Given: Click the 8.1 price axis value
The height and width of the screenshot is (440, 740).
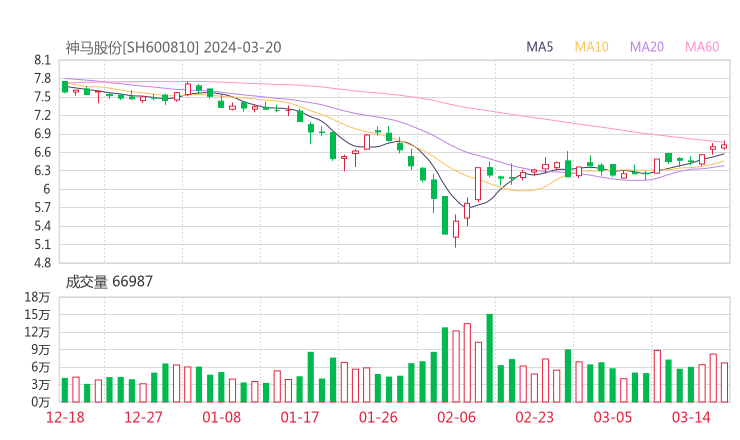Looking at the screenshot, I should 42,60.
